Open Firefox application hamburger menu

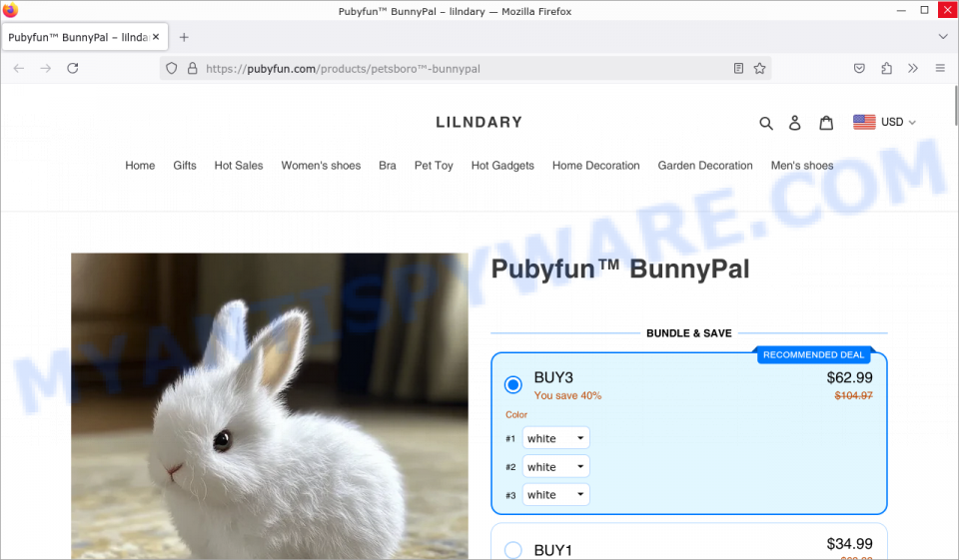click(940, 69)
